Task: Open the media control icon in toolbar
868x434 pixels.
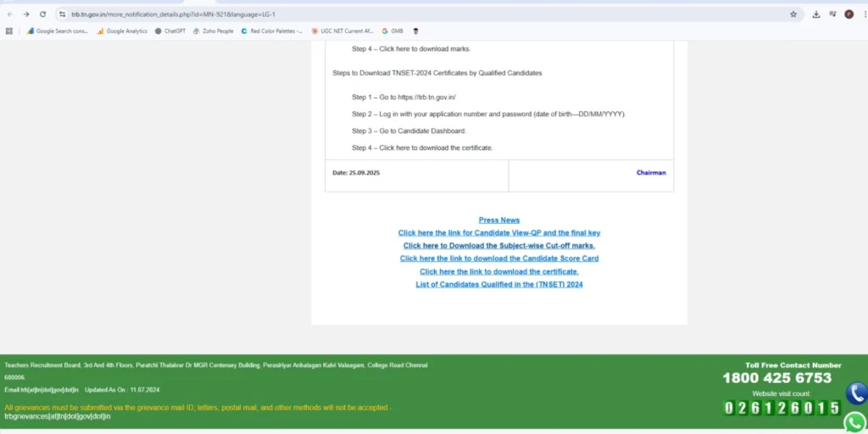Action: tap(832, 14)
